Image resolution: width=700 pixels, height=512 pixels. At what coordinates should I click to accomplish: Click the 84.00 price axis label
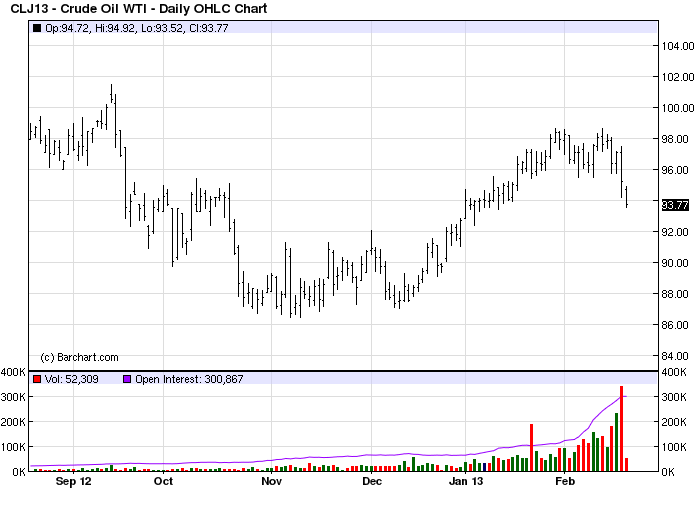point(675,356)
